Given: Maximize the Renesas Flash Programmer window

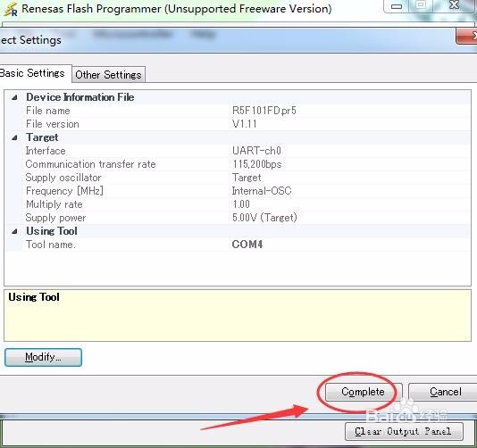Looking at the screenshot, I should pyautogui.click(x=421, y=5).
